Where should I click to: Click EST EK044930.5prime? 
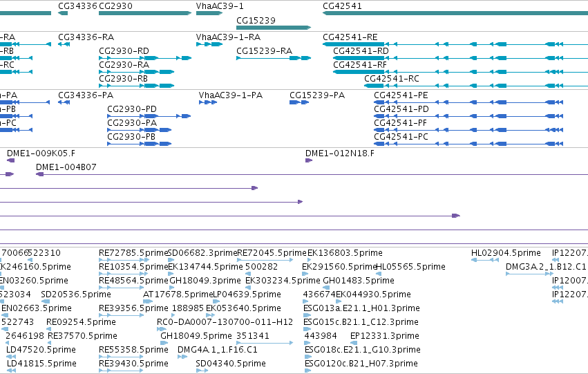pos(373,294)
